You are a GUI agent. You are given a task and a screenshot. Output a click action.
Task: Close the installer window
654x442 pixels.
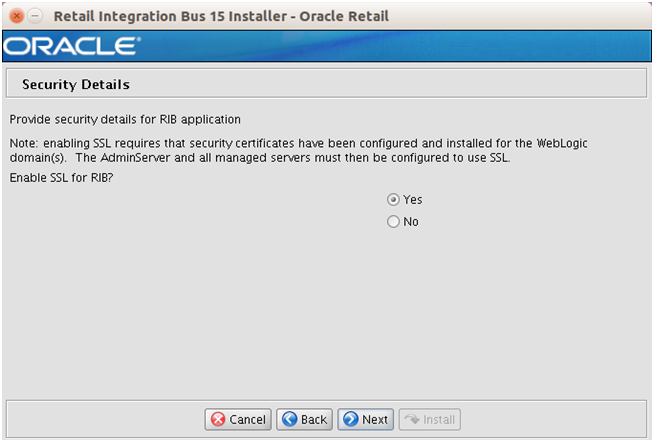(x=17, y=16)
